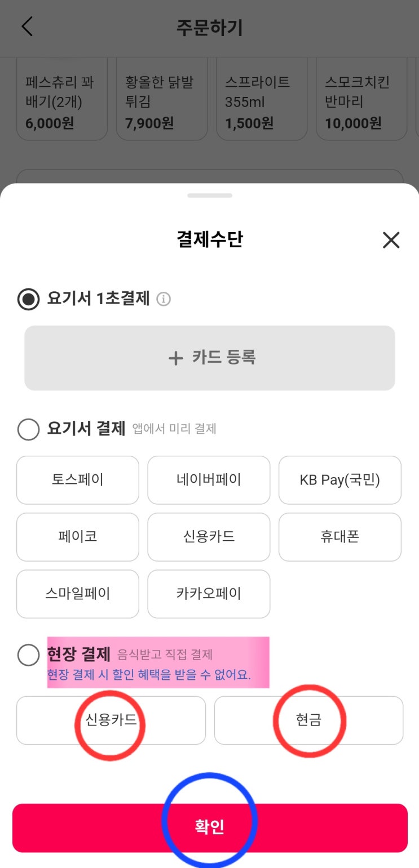Image resolution: width=419 pixels, height=868 pixels.
Task: Close the 결제수단 payment sheet
Action: (x=391, y=241)
